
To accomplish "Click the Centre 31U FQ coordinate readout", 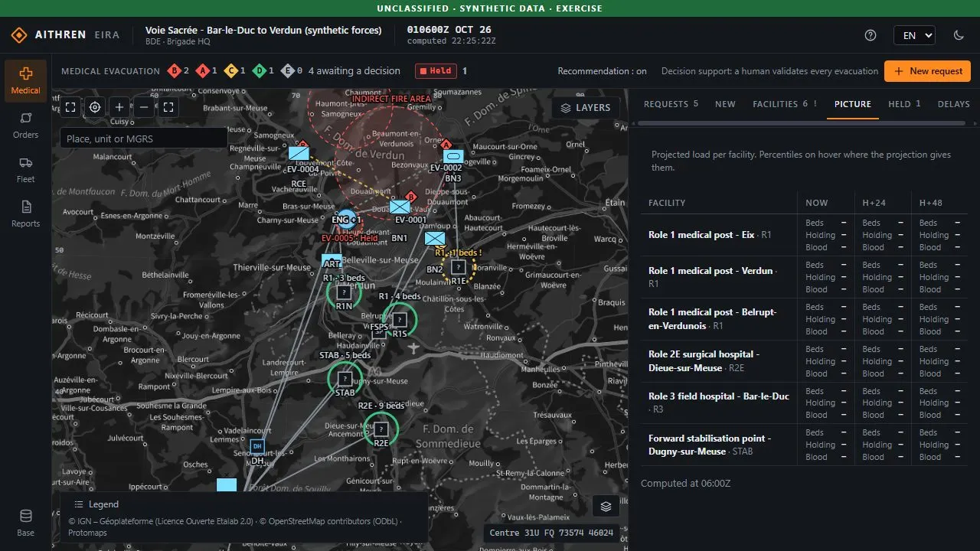I will pos(551,533).
